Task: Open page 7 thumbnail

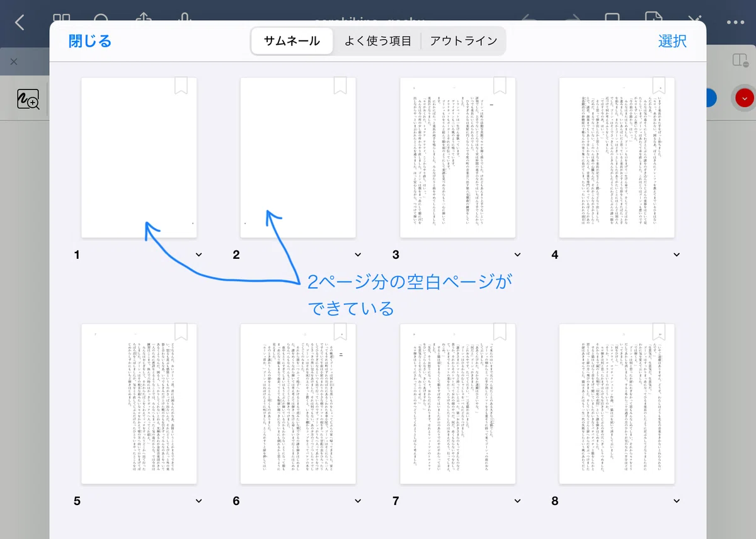Action: (x=458, y=404)
